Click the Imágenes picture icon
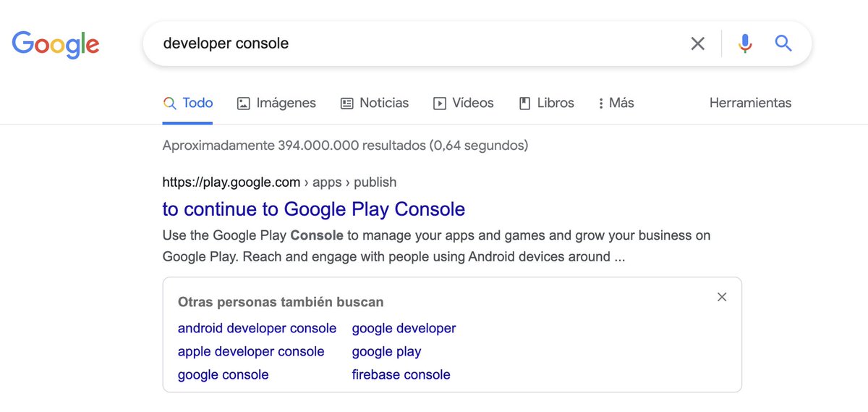Image resolution: width=868 pixels, height=412 pixels. tap(244, 104)
